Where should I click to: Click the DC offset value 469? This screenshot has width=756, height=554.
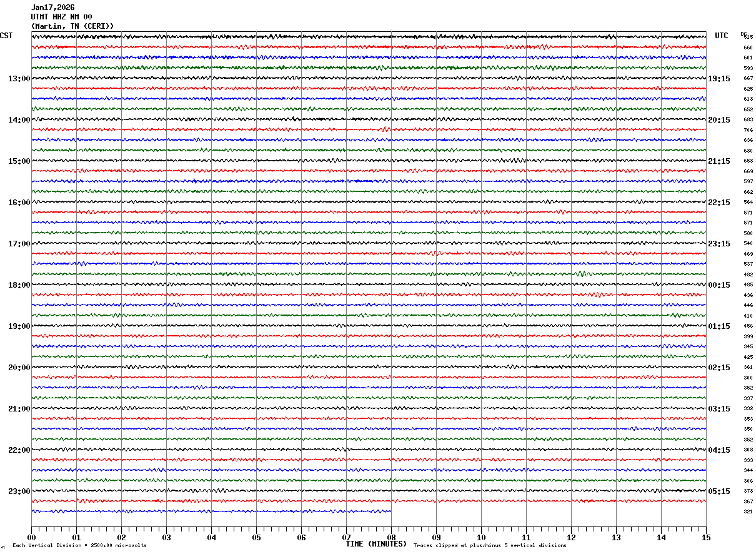pyautogui.click(x=748, y=254)
